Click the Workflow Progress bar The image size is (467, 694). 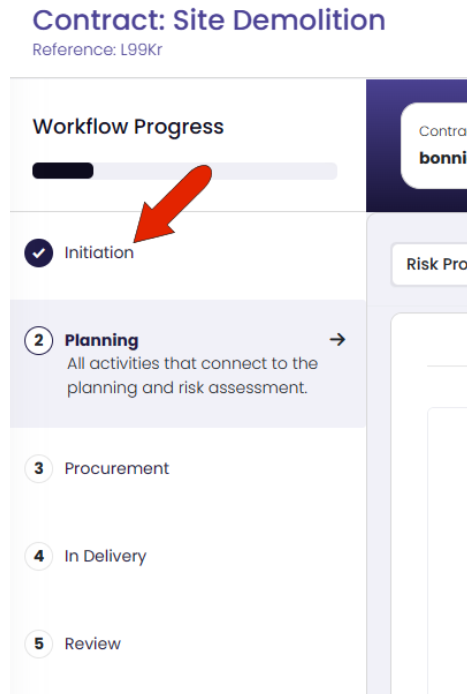(x=185, y=171)
